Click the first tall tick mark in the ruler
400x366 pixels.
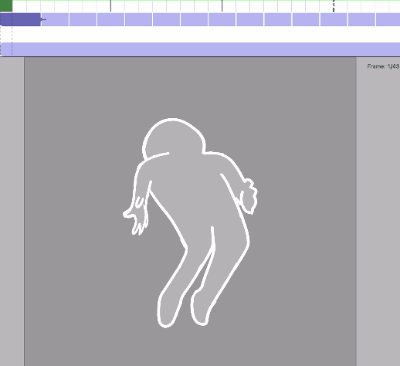[111, 6]
